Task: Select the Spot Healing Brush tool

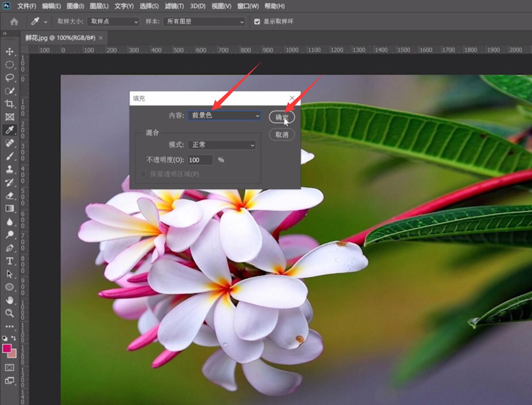Action: [9, 143]
